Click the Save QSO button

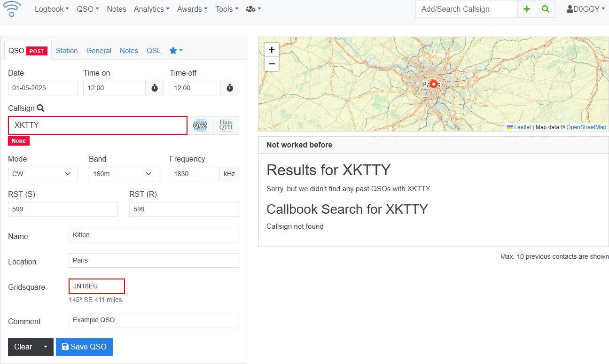tap(84, 347)
